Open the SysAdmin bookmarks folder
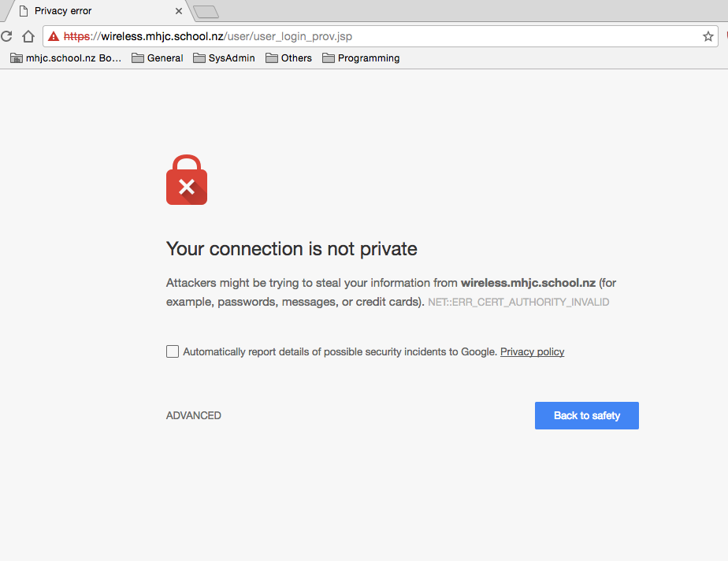Image resolution: width=728 pixels, height=561 pixels. click(x=224, y=58)
